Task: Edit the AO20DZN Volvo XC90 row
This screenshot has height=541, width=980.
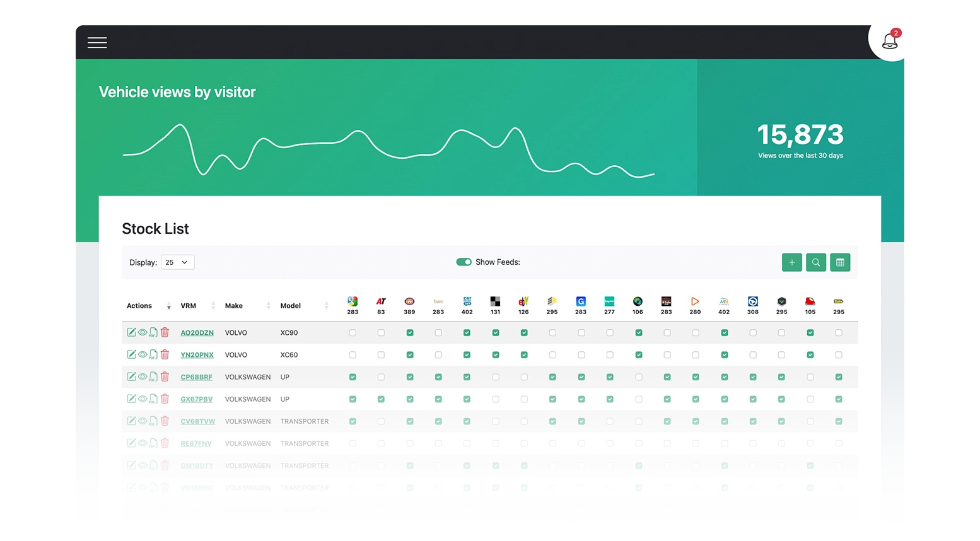Action: coord(131,332)
